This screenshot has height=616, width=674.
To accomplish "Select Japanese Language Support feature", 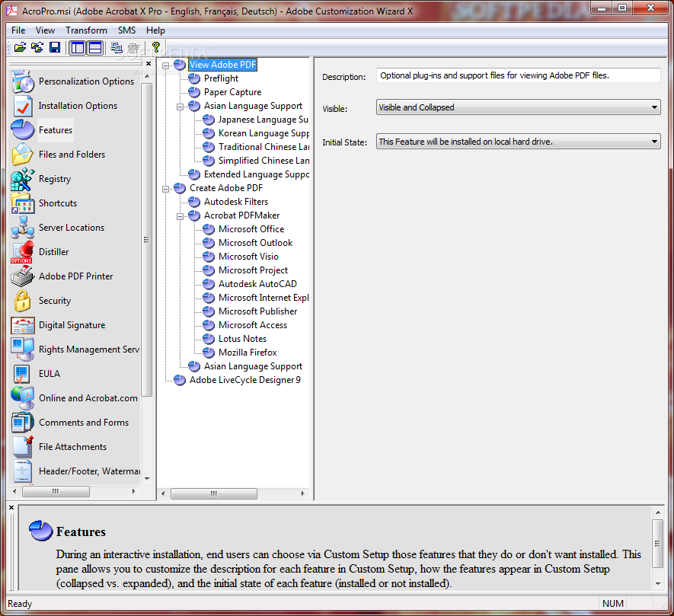I will [x=263, y=120].
